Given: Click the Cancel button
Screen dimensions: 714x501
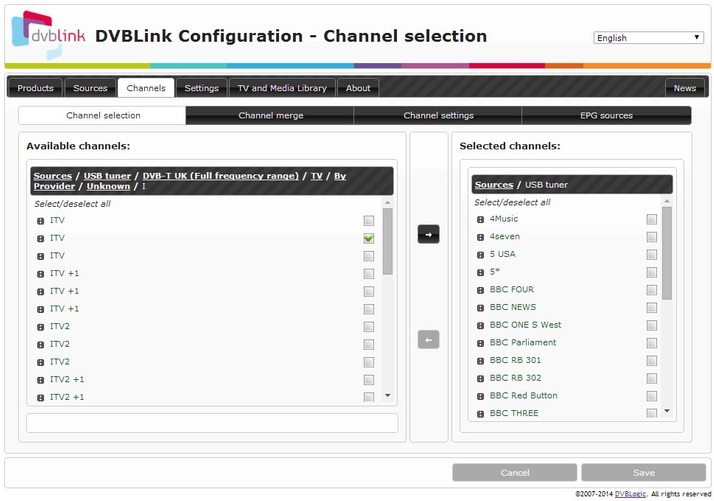Looking at the screenshot, I should tap(515, 473).
